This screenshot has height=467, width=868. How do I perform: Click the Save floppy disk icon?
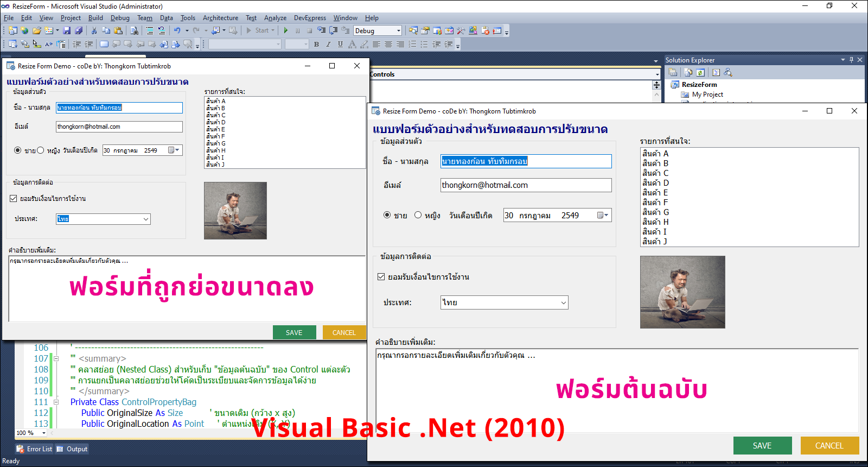pyautogui.click(x=67, y=30)
